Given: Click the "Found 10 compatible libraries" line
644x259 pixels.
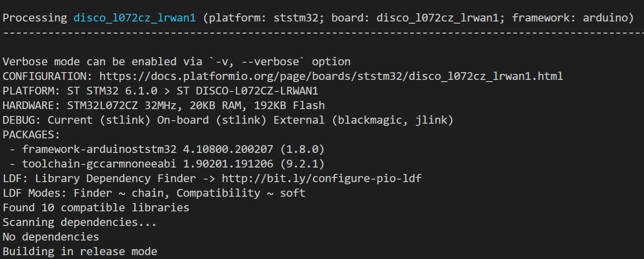Looking at the screenshot, I should click(x=96, y=208).
